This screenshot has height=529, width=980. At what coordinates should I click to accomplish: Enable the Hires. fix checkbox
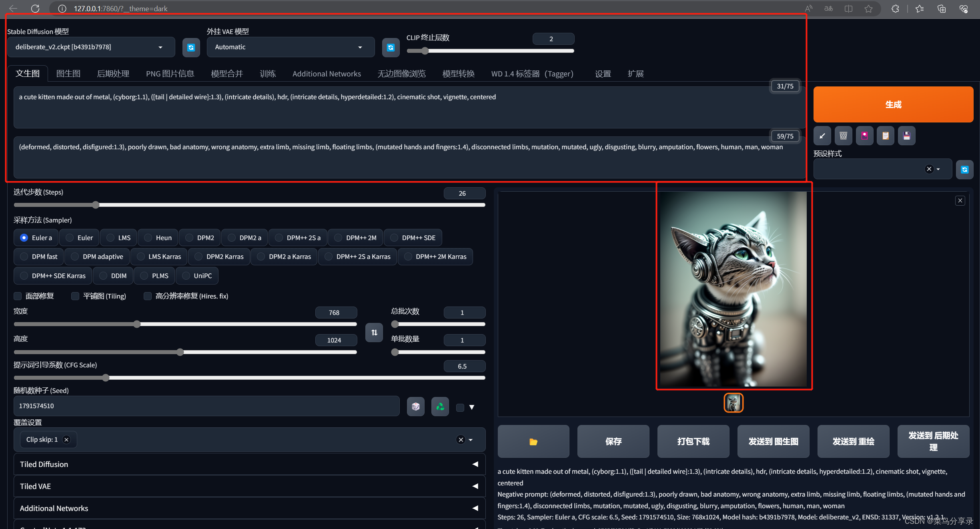[x=148, y=296]
